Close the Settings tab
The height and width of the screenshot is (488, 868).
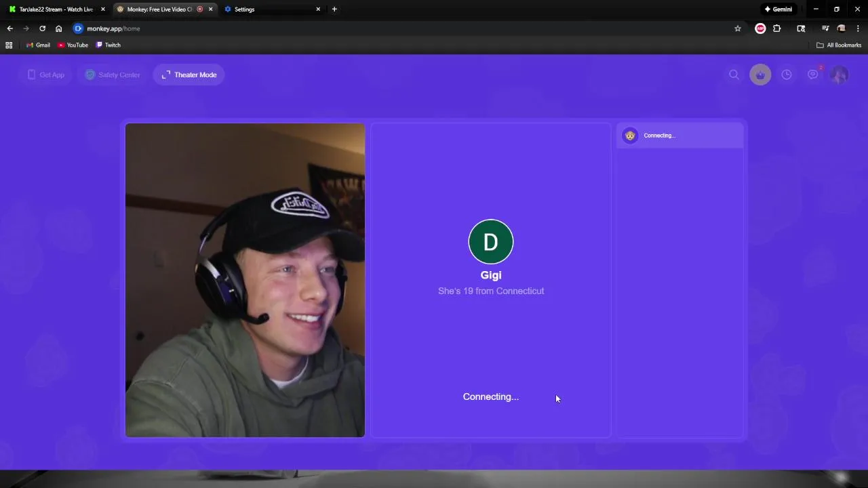pos(318,9)
